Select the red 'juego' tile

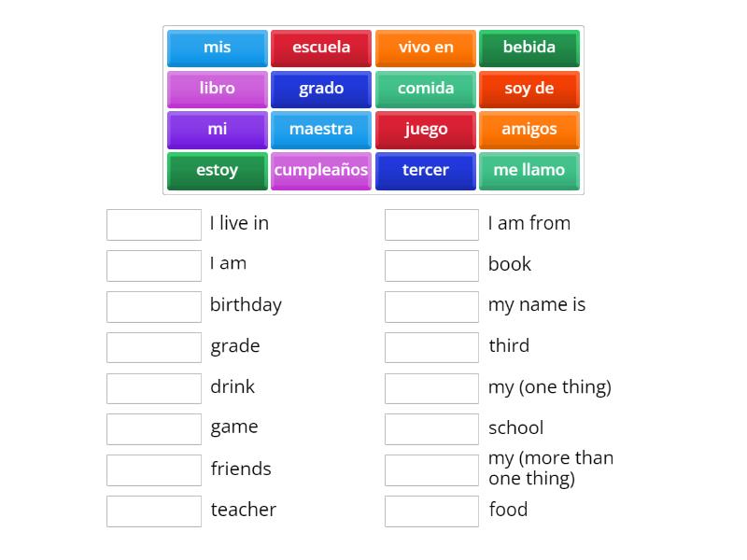[x=426, y=130]
